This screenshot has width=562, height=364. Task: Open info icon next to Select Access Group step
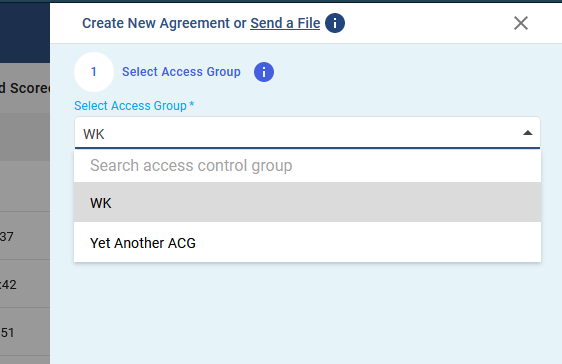(264, 72)
